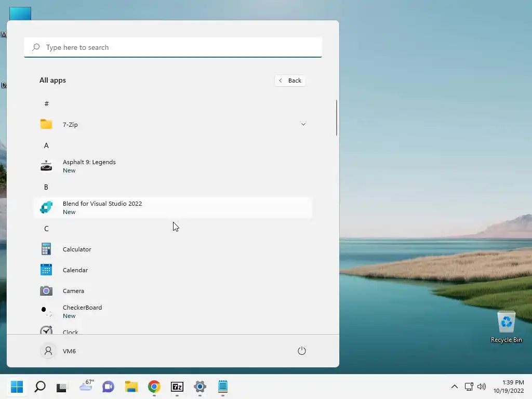Open the VM6 user account menu
Image resolution: width=532 pixels, height=399 pixels.
point(58,351)
